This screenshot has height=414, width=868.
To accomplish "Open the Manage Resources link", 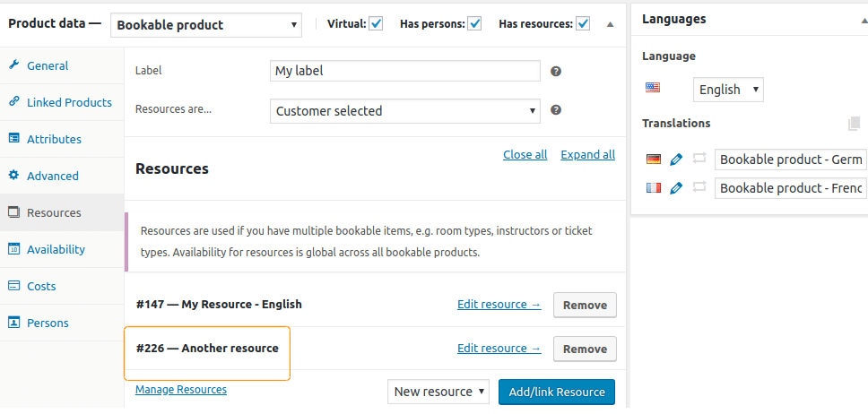I will [181, 390].
